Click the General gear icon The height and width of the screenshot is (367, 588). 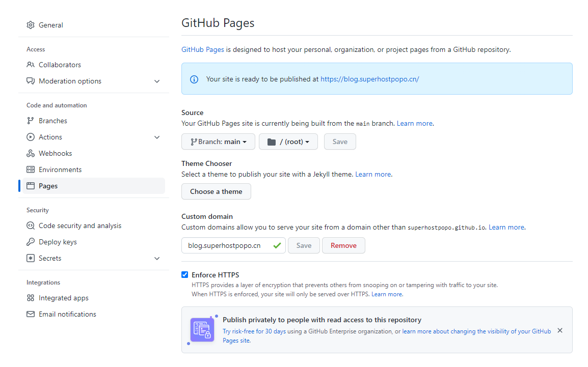(x=31, y=25)
